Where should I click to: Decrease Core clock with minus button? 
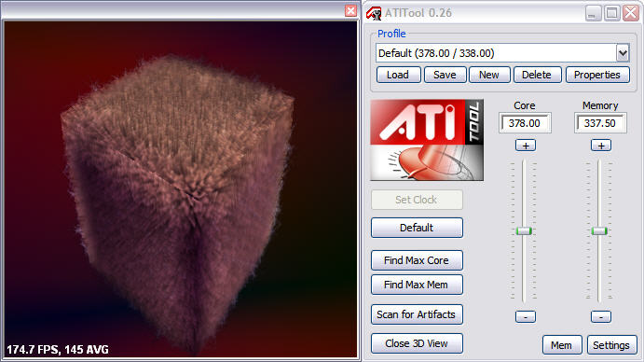(526, 317)
